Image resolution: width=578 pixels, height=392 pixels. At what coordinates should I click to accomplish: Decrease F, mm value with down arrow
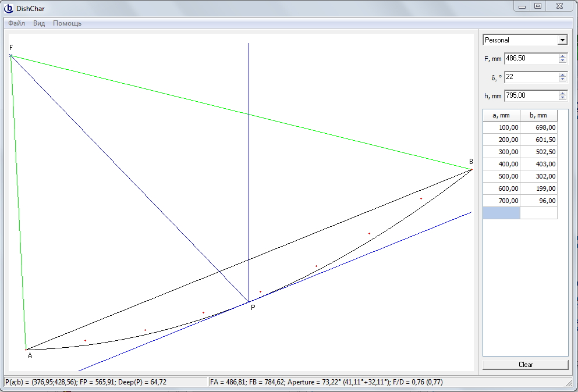[x=562, y=60]
